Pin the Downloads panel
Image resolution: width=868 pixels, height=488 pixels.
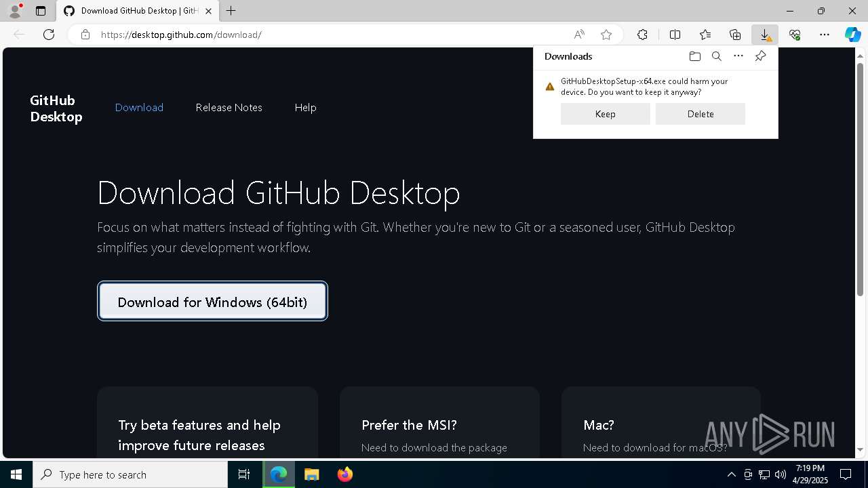click(760, 56)
